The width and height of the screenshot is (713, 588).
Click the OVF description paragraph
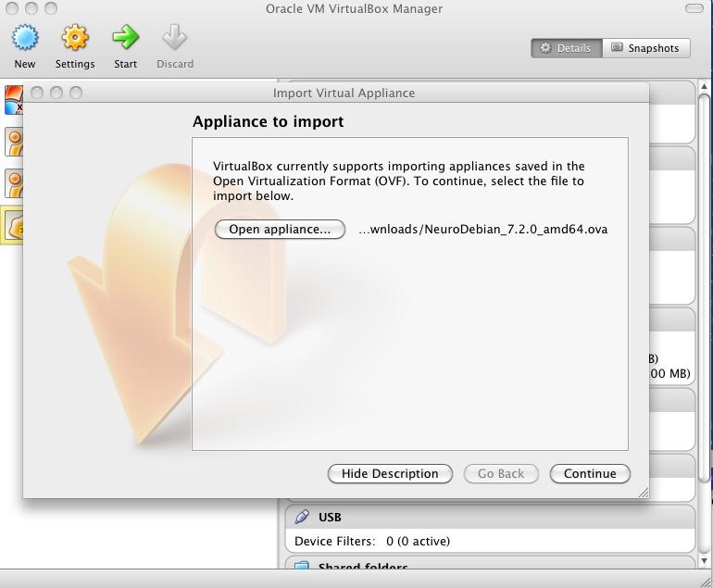click(x=399, y=181)
